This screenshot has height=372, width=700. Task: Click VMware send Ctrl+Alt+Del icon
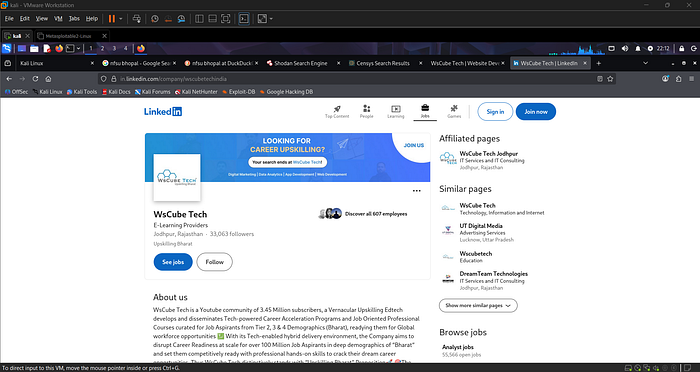click(137, 19)
